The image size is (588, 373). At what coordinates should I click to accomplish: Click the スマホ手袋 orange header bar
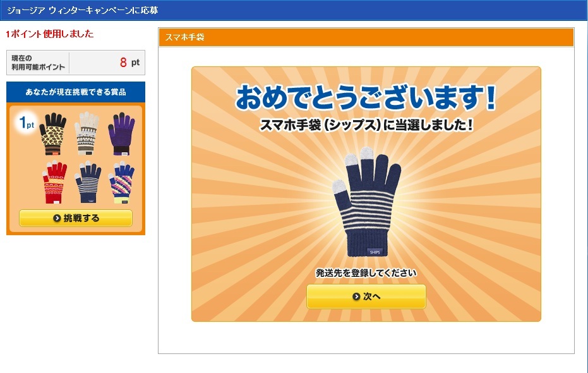point(366,37)
